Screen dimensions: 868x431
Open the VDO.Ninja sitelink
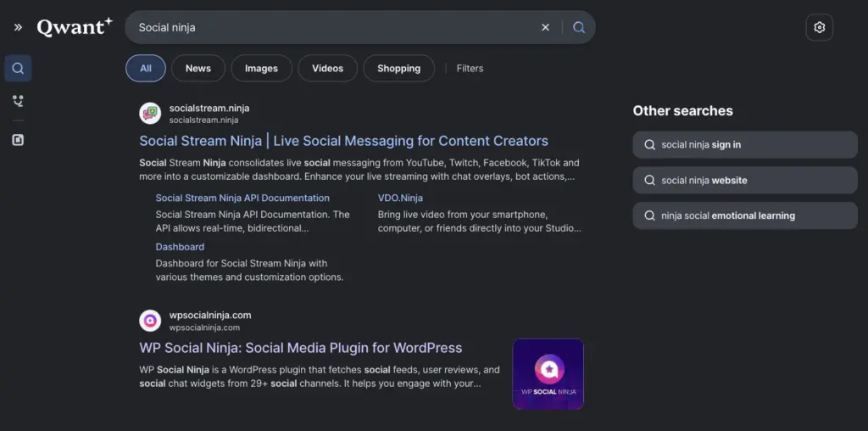pos(400,198)
